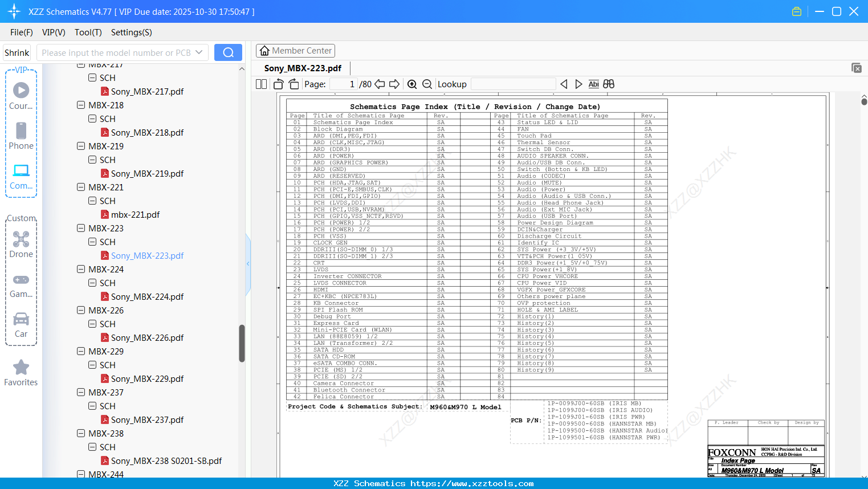Click the Shrink button
Screen dimensions: 868x489
click(17, 52)
